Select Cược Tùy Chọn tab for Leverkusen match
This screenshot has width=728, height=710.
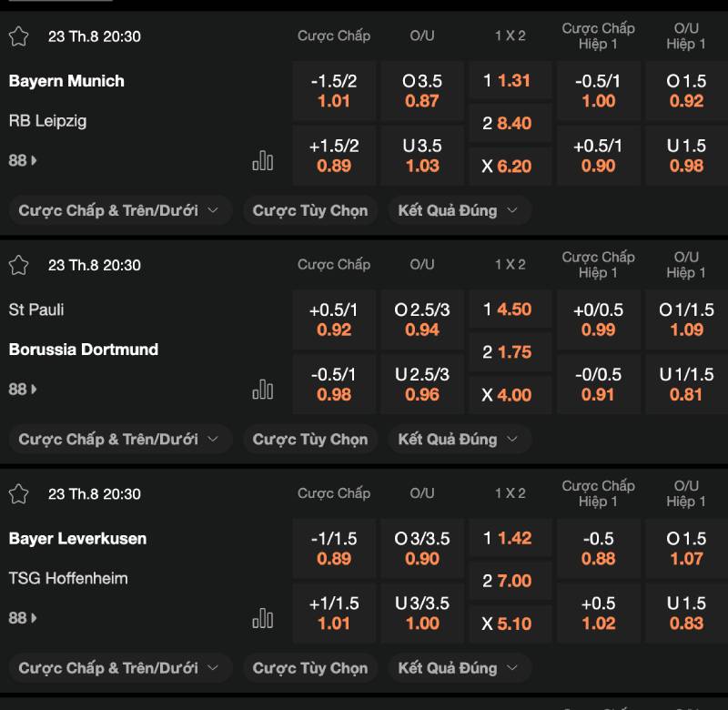click(309, 667)
